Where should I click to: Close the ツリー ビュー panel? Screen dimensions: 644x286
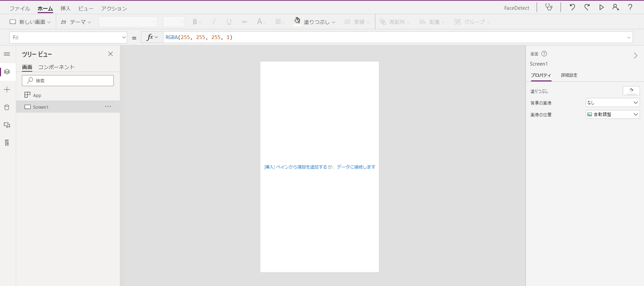pos(110,54)
